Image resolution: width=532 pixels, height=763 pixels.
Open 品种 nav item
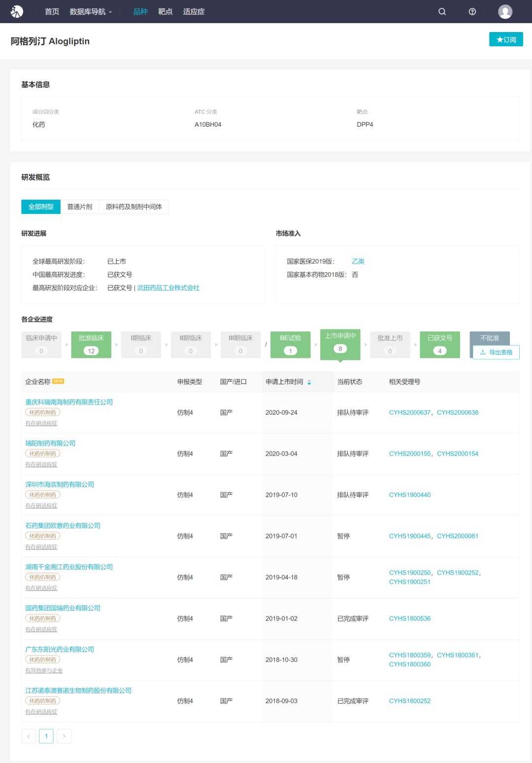click(140, 11)
